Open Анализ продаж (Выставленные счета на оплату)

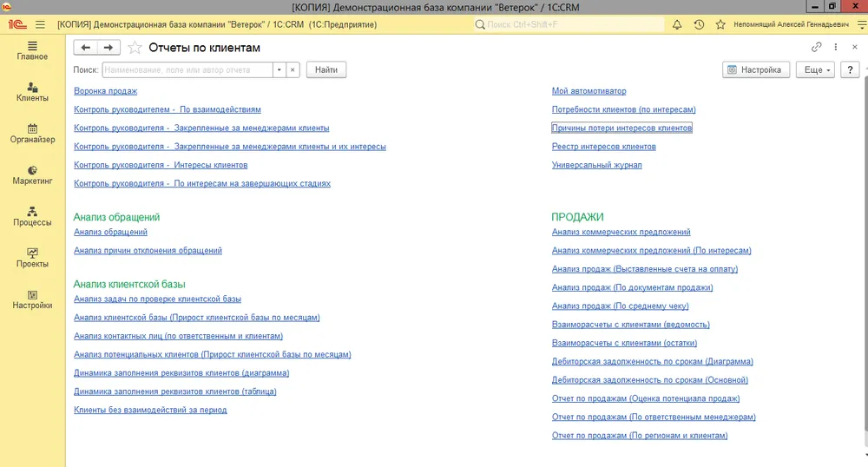pos(645,269)
